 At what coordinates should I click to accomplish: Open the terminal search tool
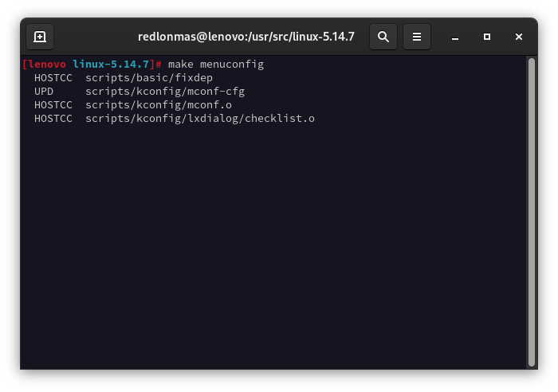coord(383,37)
